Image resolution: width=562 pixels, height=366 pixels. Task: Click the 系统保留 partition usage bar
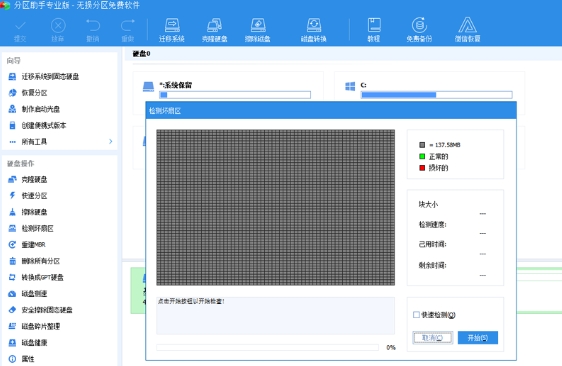235,95
